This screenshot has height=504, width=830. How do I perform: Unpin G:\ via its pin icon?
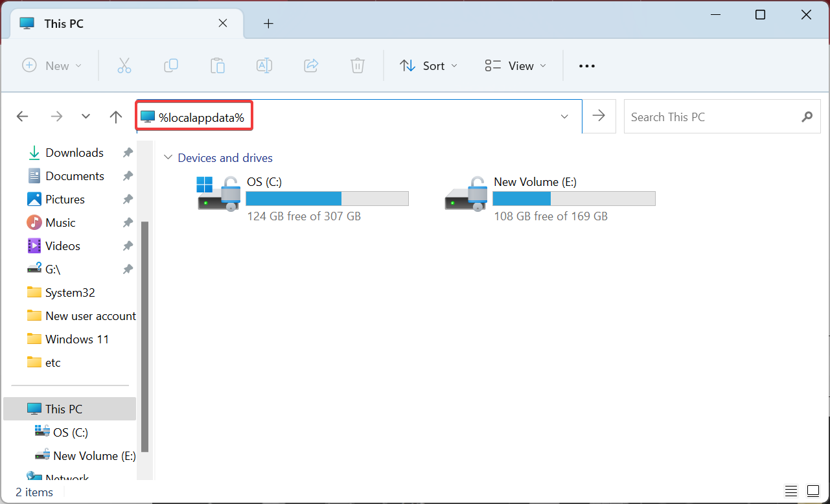coord(128,269)
